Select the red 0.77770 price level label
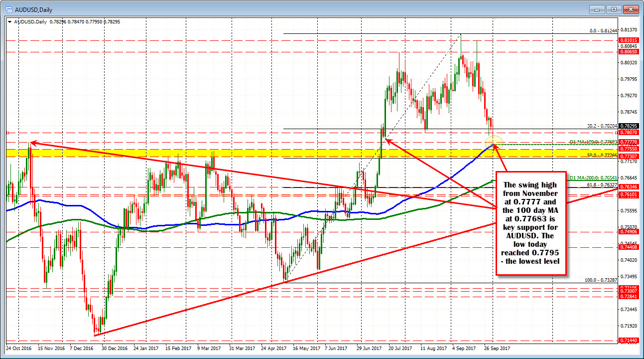The image size is (644, 359). [628, 142]
